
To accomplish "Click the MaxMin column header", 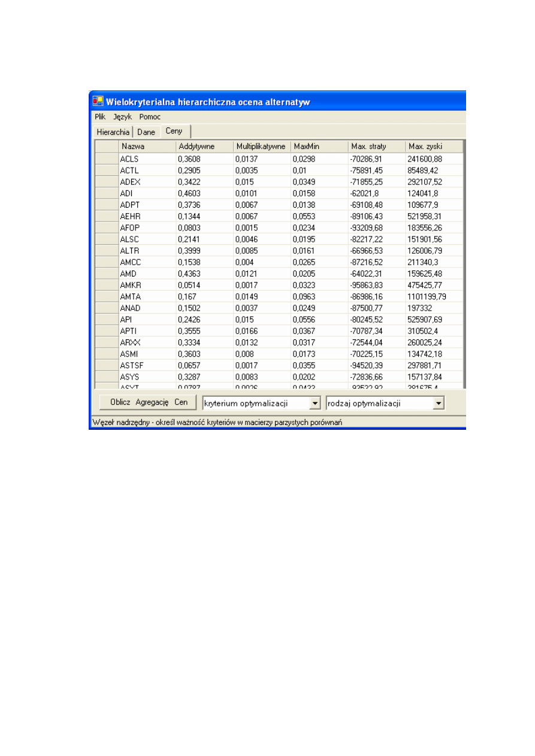I will coord(319,147).
